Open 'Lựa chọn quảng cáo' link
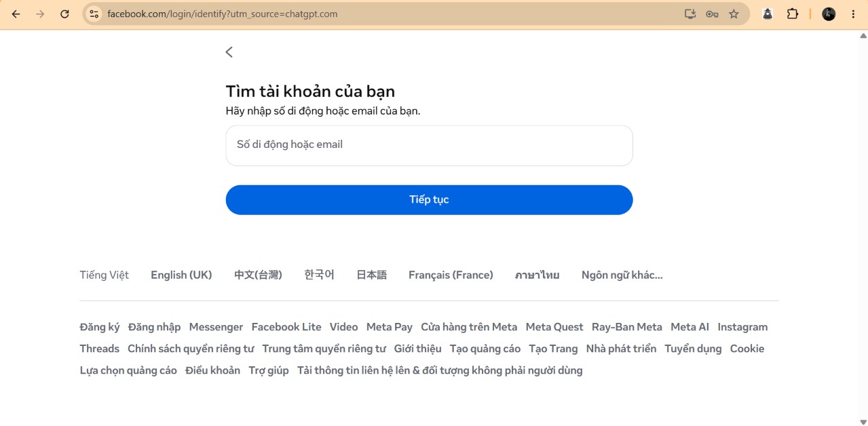The width and height of the screenshot is (868, 426). (x=128, y=370)
